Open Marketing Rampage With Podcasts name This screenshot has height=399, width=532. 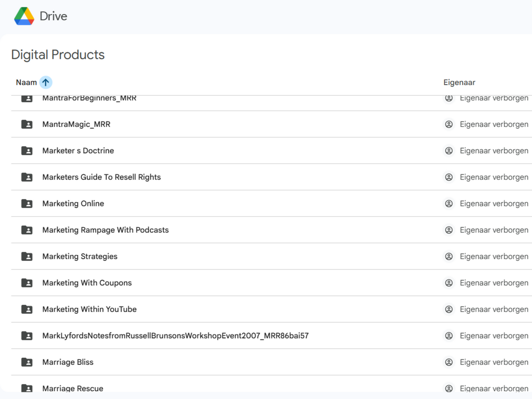[106, 230]
